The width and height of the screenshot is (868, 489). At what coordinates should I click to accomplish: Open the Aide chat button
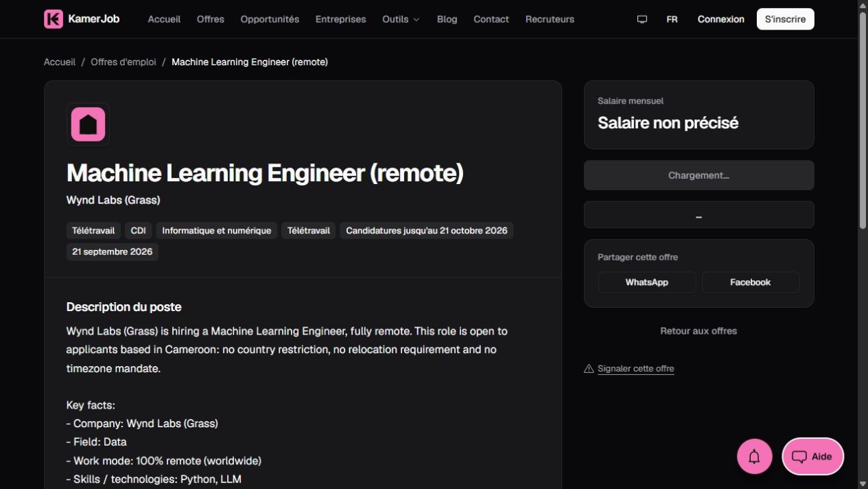pos(813,456)
